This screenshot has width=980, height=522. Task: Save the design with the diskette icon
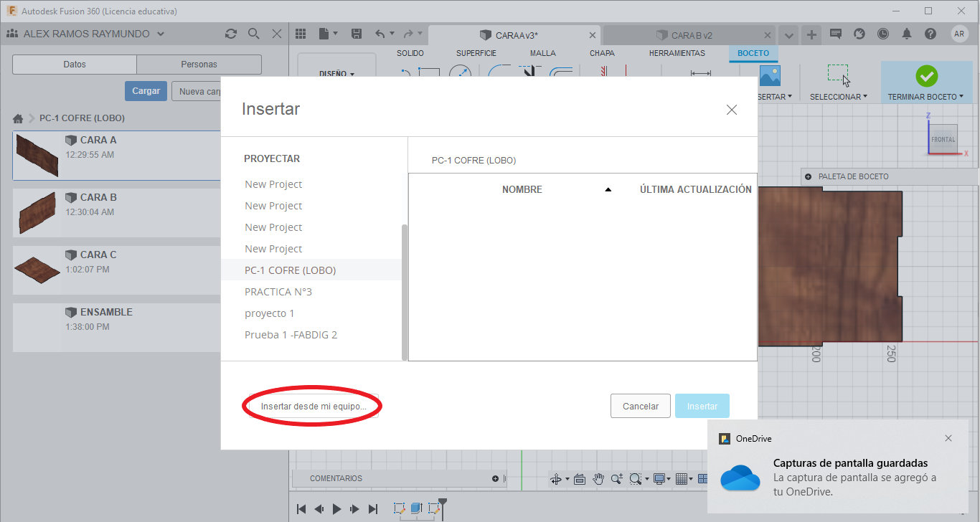click(357, 34)
